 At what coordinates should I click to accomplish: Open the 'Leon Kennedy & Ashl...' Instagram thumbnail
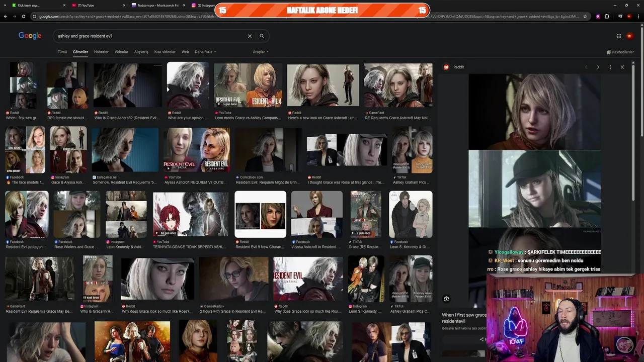click(x=126, y=214)
